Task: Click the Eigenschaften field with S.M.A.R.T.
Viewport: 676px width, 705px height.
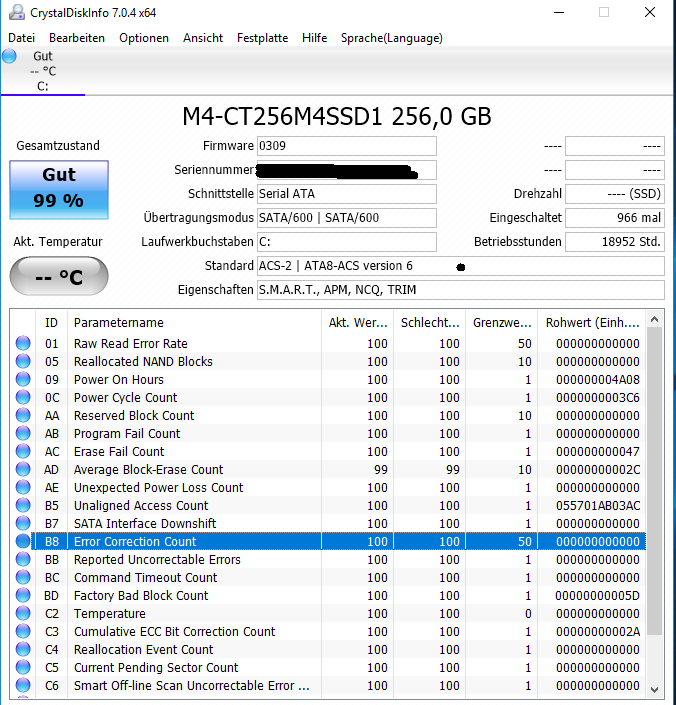Action: click(461, 290)
